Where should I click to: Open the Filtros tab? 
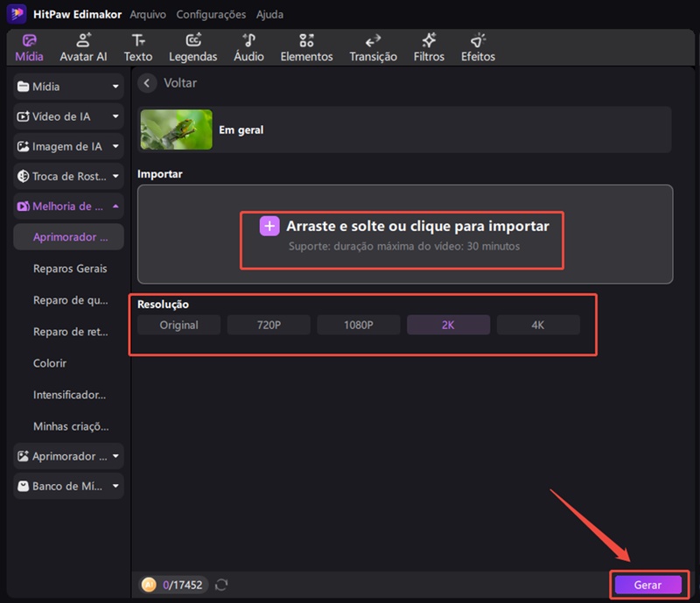[429, 48]
